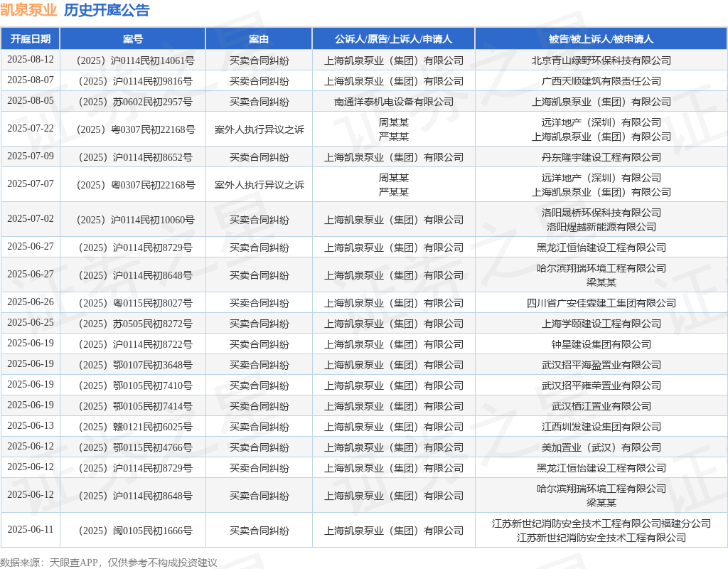Select plaintiff 南通洋泰机电设备有限公司
Viewport: 728px width, 569px height.
click(x=394, y=101)
